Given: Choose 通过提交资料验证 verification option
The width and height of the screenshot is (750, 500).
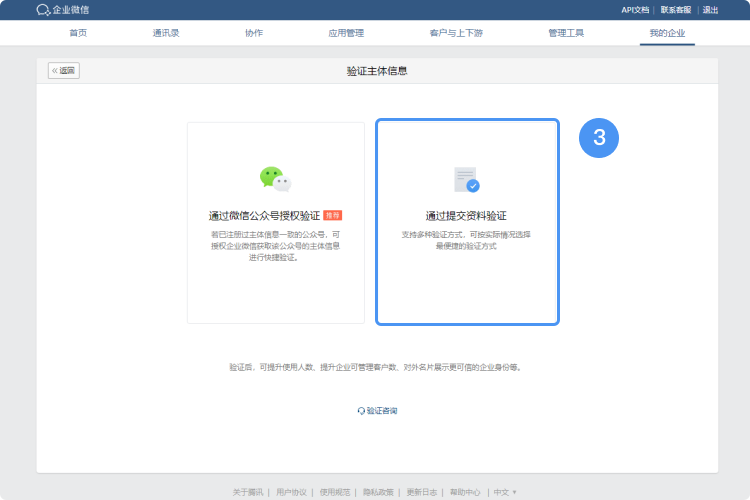Looking at the screenshot, I should 466,222.
